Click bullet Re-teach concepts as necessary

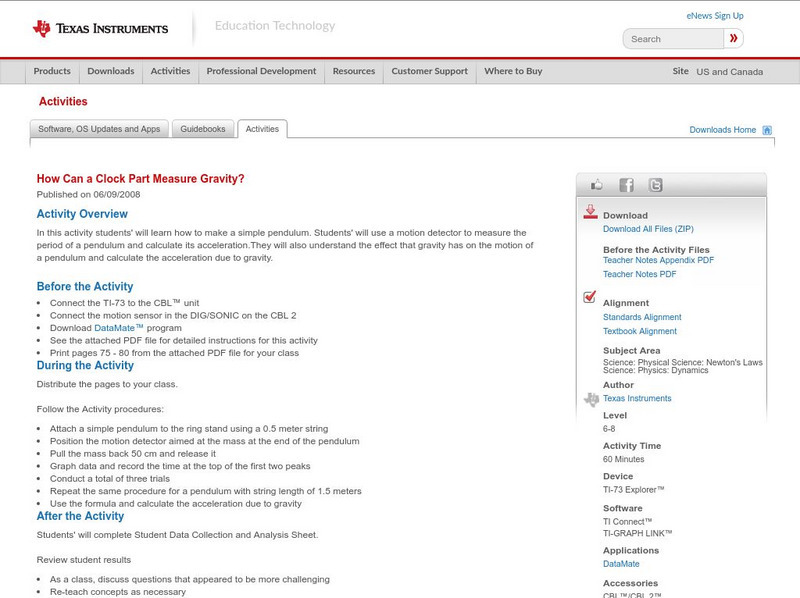click(x=118, y=592)
